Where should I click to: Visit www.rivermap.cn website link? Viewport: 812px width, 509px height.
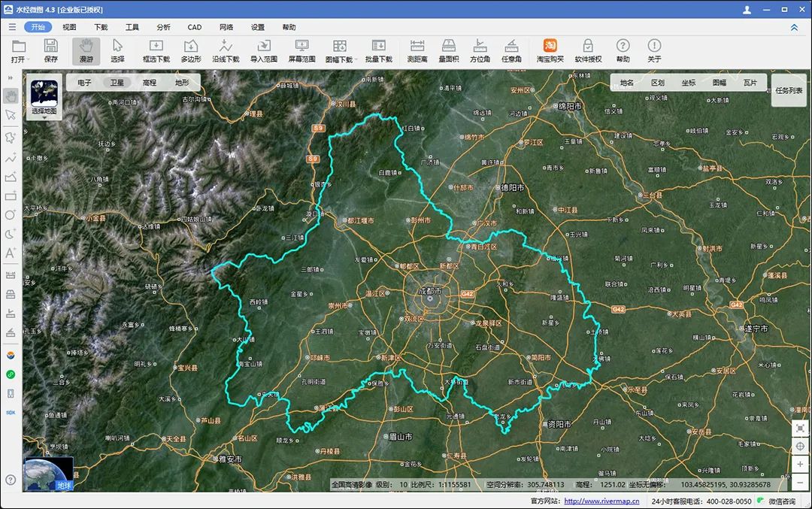[601, 501]
